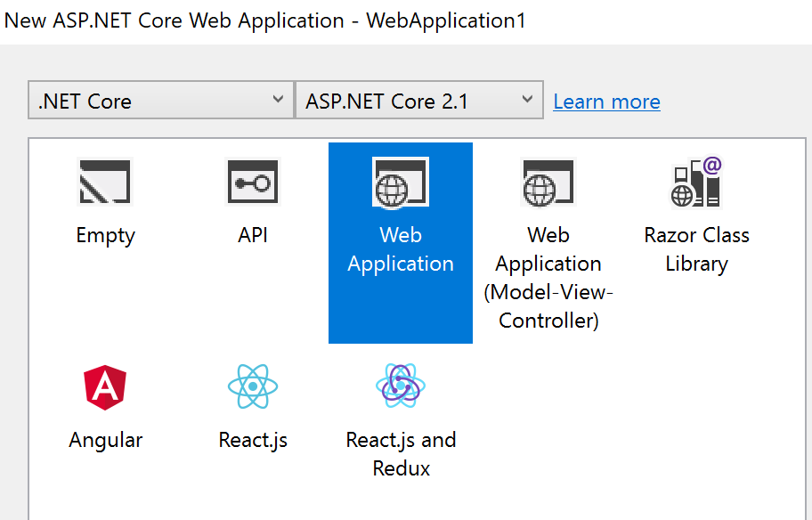This screenshot has height=520, width=812.
Task: Select the Razor Class Library template icon
Action: [696, 182]
